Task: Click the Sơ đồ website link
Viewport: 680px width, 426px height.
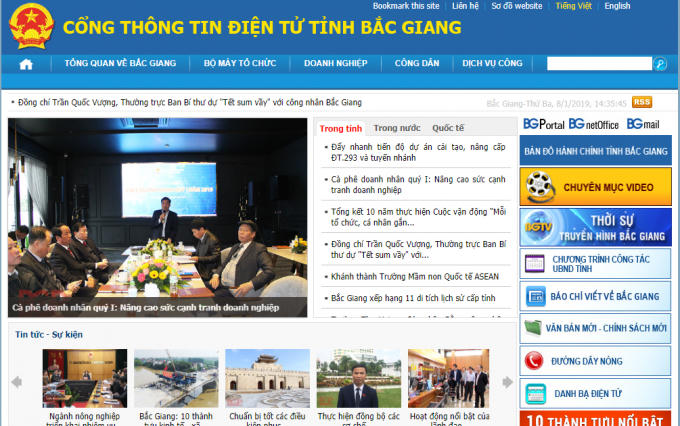Action: tap(517, 6)
